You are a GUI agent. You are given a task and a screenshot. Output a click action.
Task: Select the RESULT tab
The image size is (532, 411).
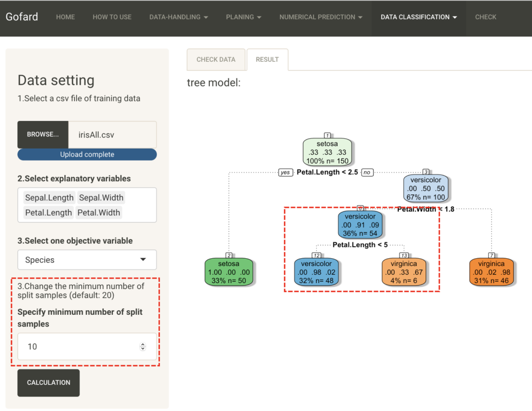[267, 60]
